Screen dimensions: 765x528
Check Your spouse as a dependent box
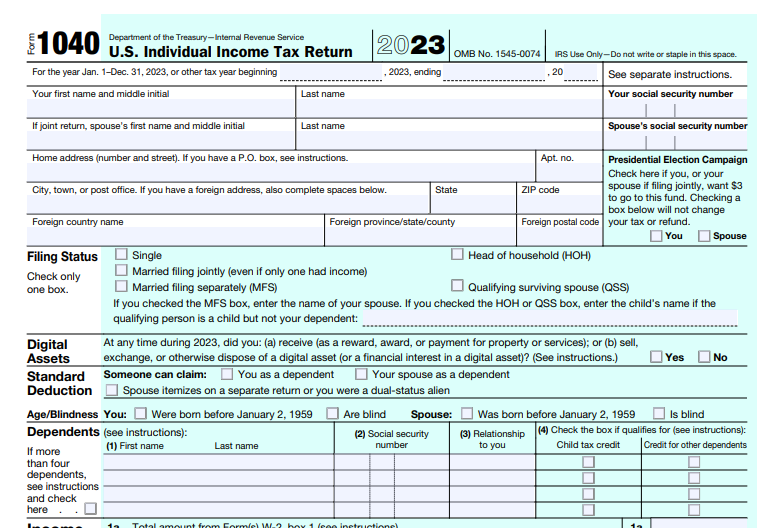(x=361, y=374)
